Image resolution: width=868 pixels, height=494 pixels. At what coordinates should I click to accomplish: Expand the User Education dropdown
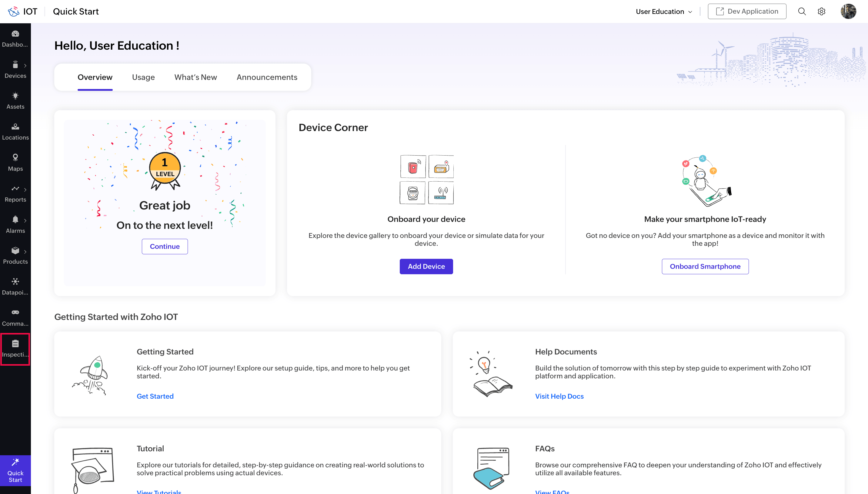tap(664, 12)
